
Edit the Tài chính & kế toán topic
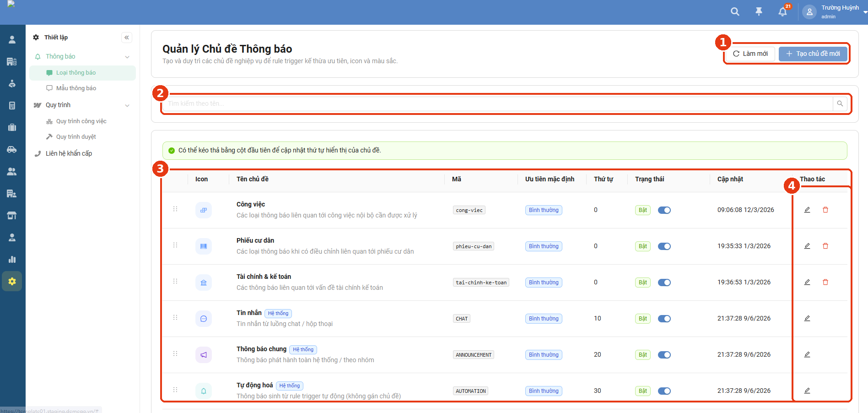807,282
